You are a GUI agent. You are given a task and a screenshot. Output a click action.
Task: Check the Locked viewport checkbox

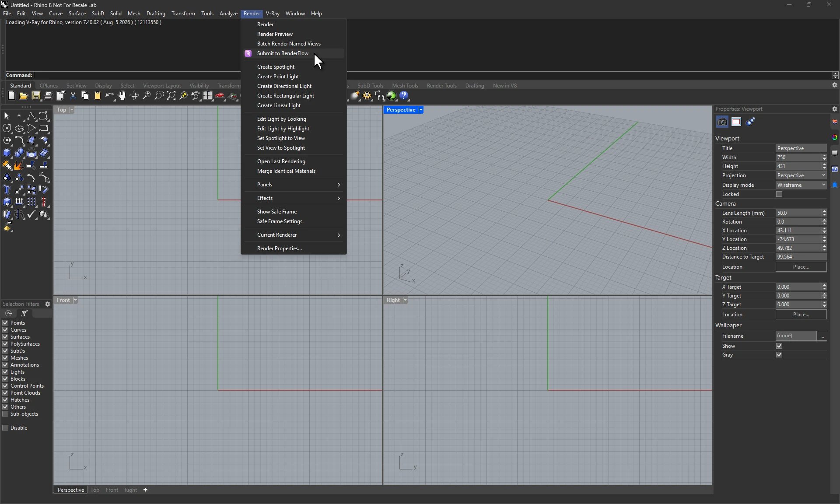(x=779, y=194)
